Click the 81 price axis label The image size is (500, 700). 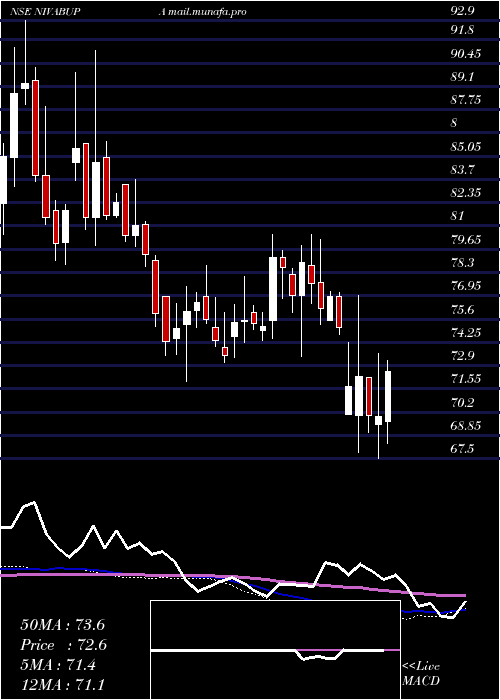click(x=457, y=216)
